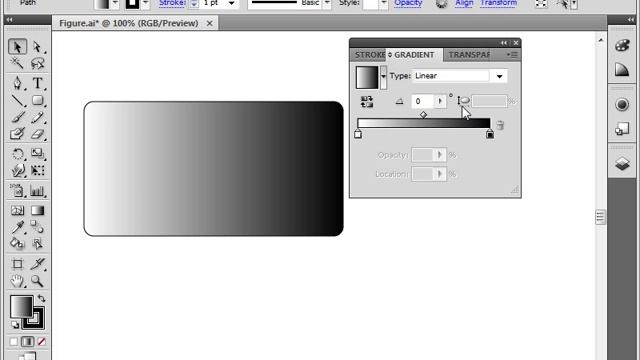Choose the Blend tool
640x360 pixels.
37,227
